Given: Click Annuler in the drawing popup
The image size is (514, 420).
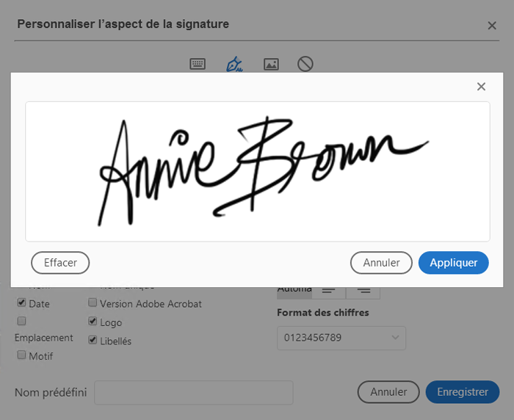Looking at the screenshot, I should [381, 263].
